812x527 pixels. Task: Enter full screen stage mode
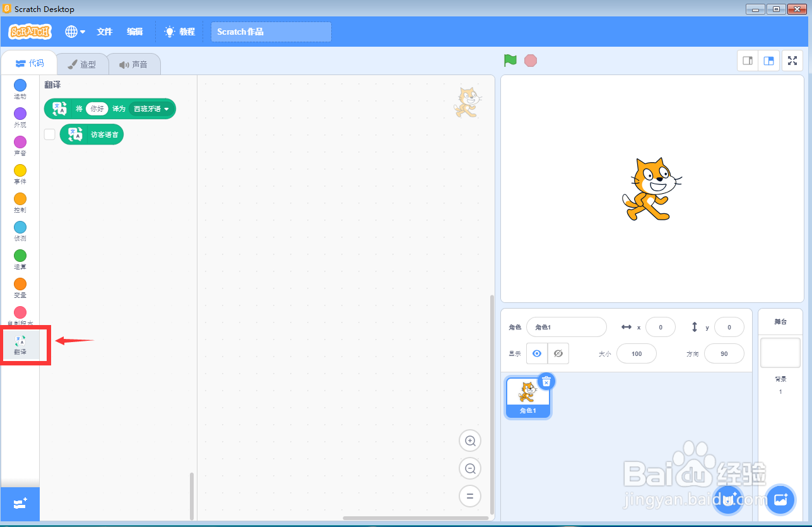tap(792, 61)
